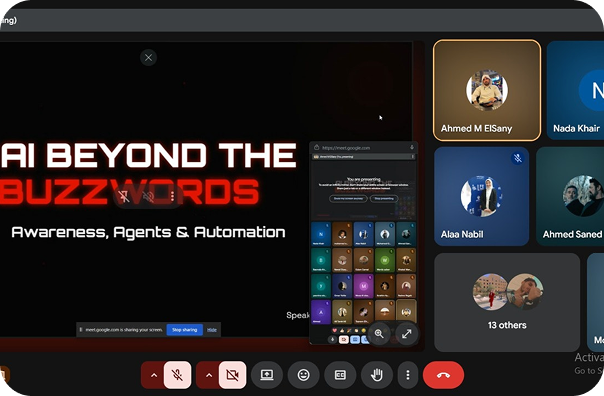Image resolution: width=604 pixels, height=396 pixels.
Task: Click Alaa Nabil's profile photo
Action: [x=482, y=196]
